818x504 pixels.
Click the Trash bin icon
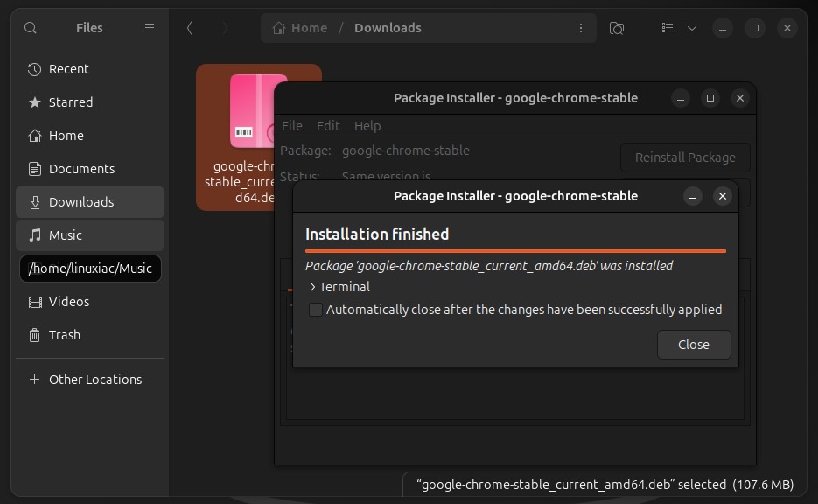tap(34, 335)
